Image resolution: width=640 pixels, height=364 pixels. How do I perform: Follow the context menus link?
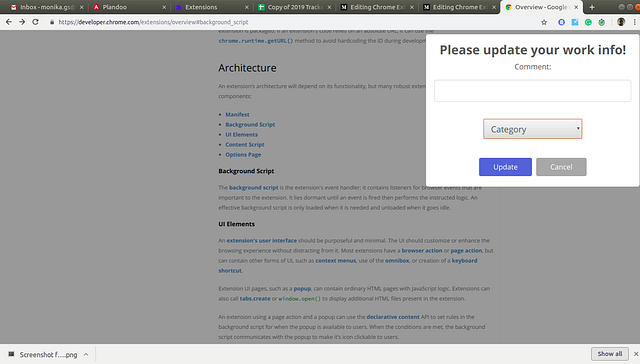point(336,261)
